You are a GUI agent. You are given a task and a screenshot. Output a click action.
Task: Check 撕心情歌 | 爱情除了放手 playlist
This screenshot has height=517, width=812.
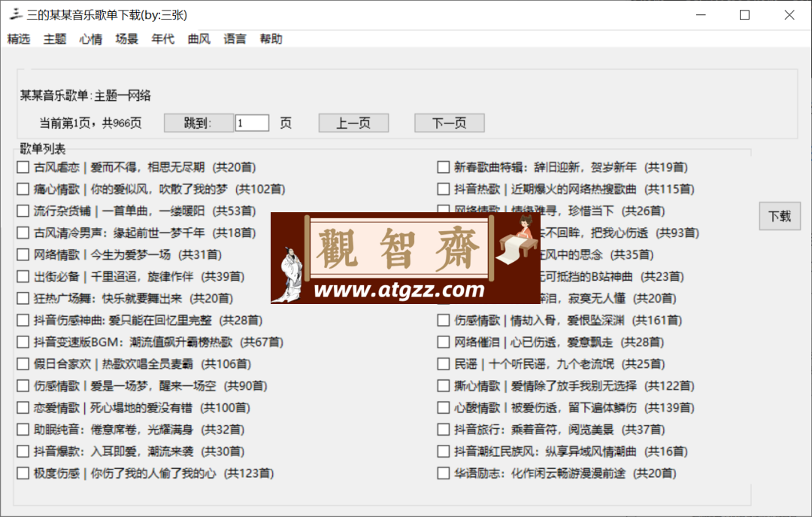(x=444, y=386)
